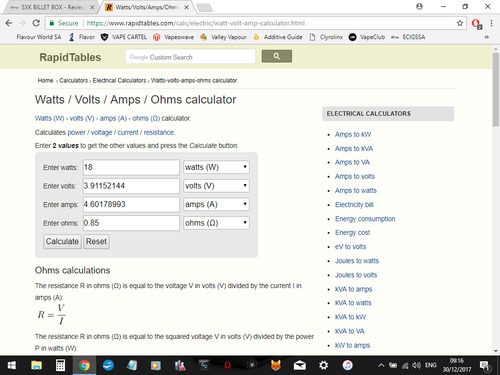Click the Enter ohms input field
The image size is (500, 375).
click(131, 223)
